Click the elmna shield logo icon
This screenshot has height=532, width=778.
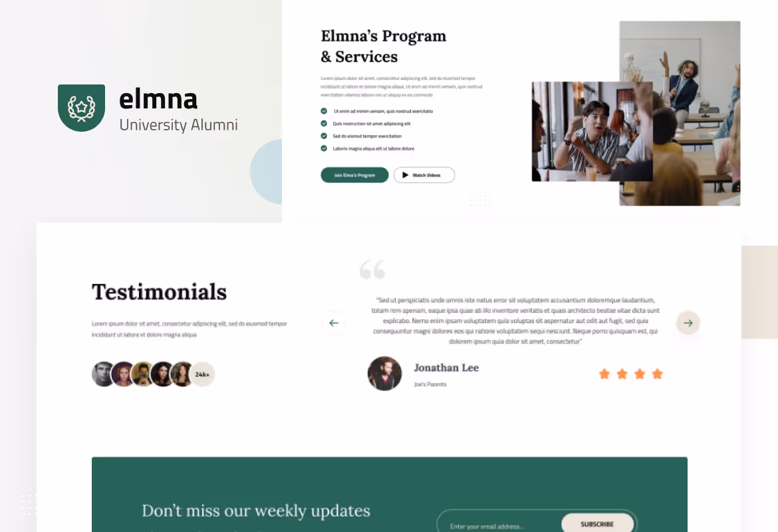point(81,108)
